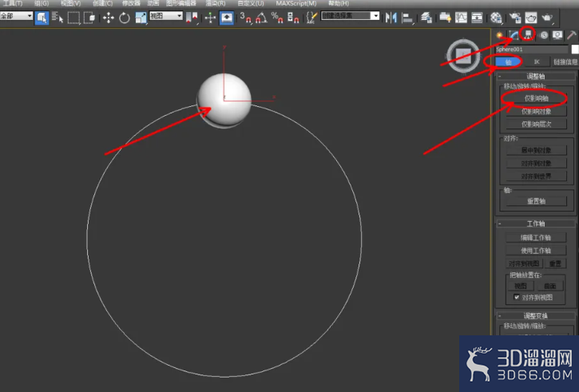Open the 组(G) menu
579x392 pixels.
click(x=42, y=3)
